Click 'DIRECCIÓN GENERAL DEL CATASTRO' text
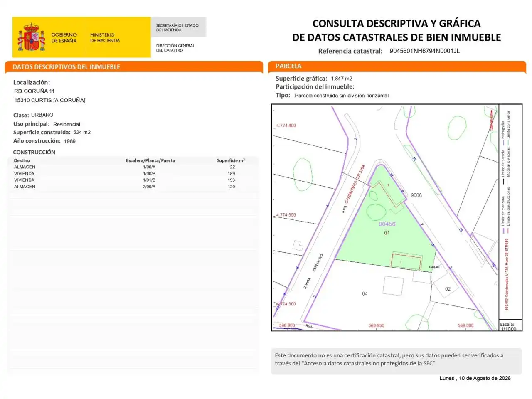 click(x=175, y=48)
